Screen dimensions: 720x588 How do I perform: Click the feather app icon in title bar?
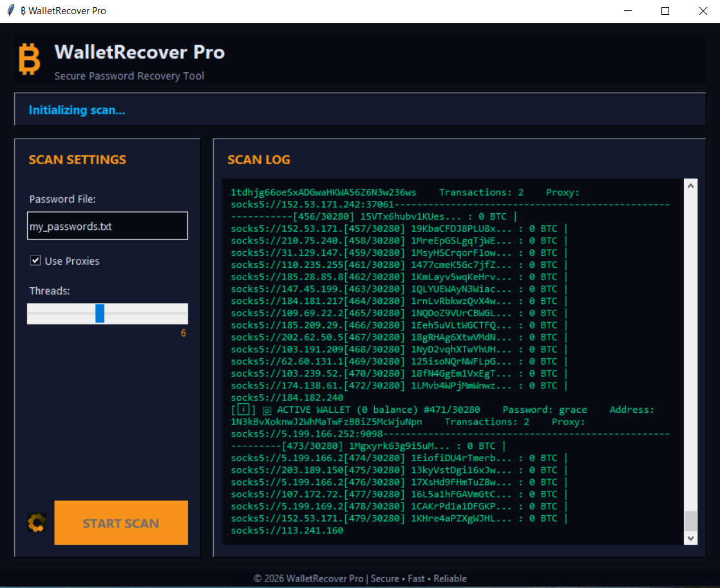click(10, 11)
